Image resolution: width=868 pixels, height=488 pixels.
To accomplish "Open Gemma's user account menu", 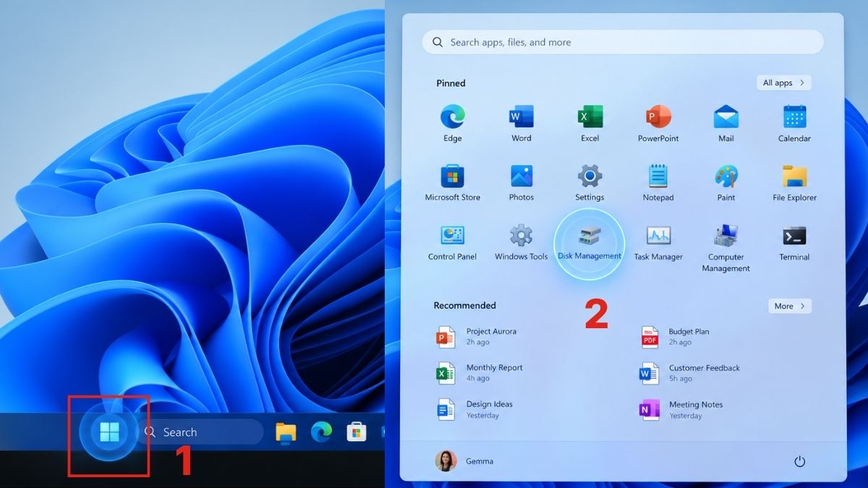I will coord(464,461).
